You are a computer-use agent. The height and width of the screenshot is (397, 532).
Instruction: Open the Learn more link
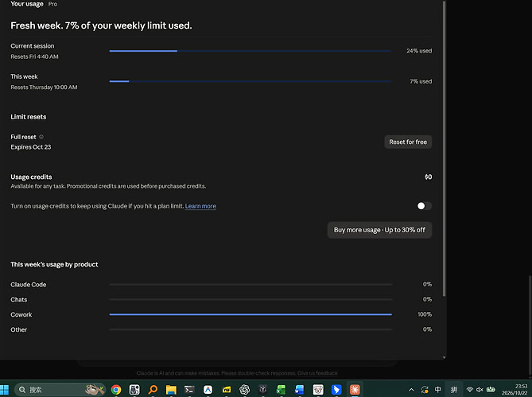200,206
